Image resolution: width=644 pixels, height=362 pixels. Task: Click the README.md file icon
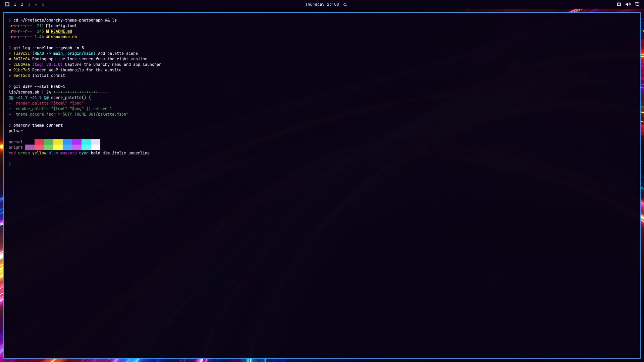[48, 31]
